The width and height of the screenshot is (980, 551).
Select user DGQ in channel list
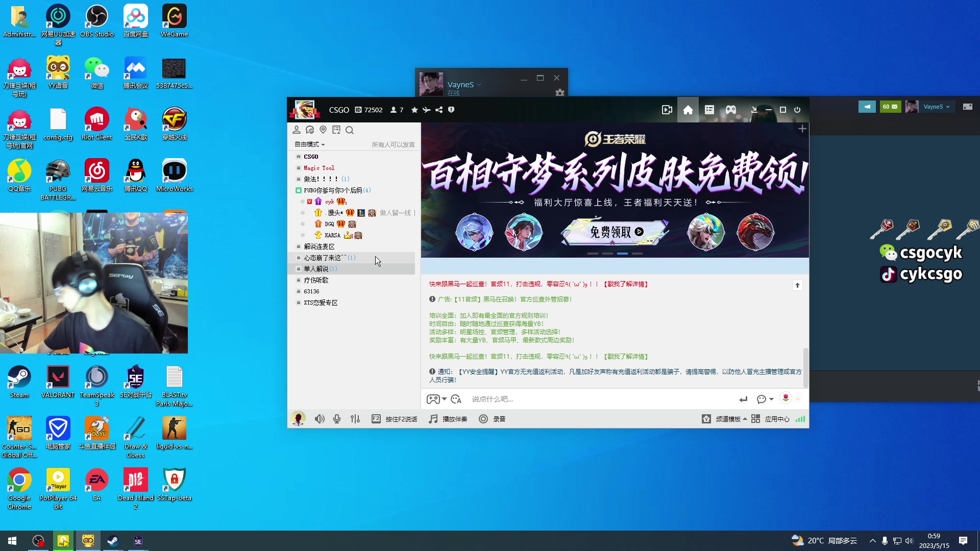tap(329, 224)
